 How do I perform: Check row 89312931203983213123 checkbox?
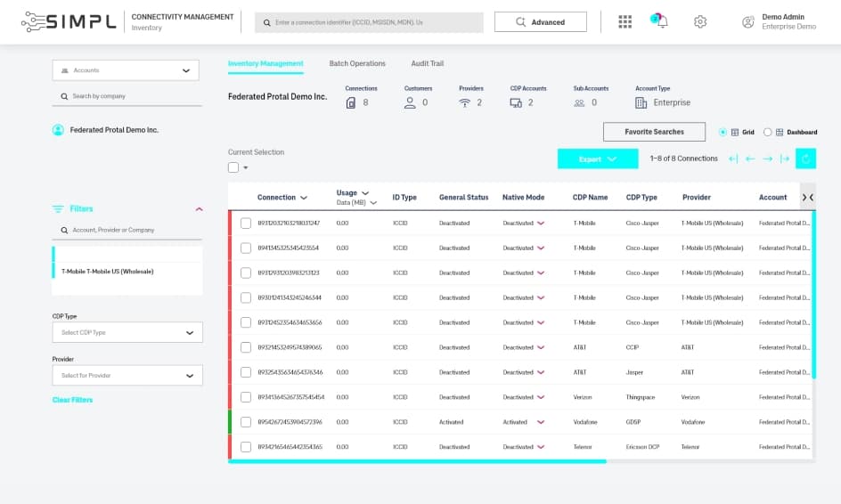pyautogui.click(x=246, y=272)
